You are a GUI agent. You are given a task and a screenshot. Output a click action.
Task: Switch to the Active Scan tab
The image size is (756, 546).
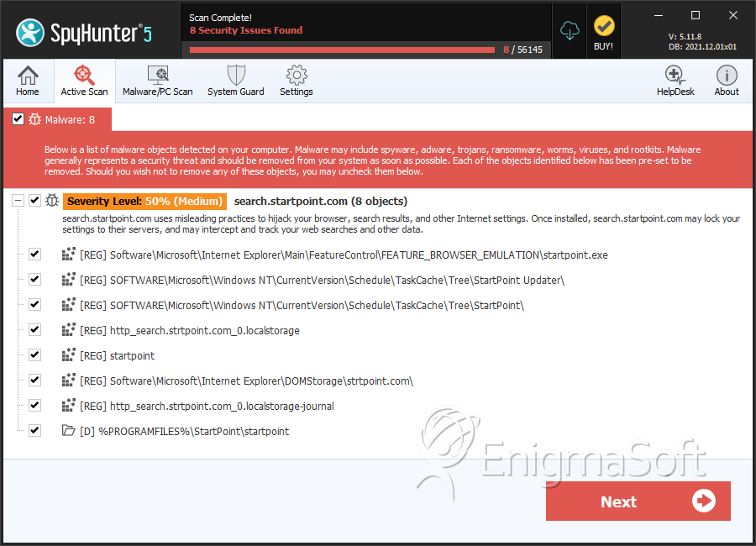pos(84,81)
